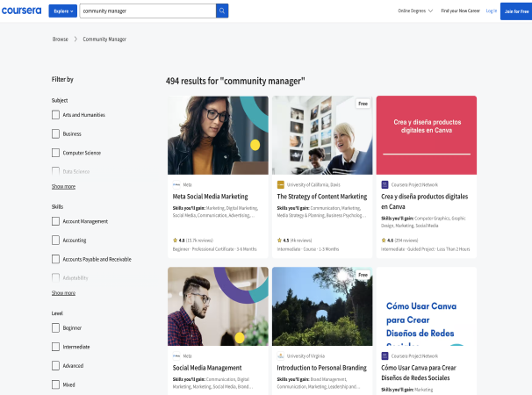Click the Meta logo on Meta Social Media Marketing card
Screen dimensions: 532x395
pos(176,185)
